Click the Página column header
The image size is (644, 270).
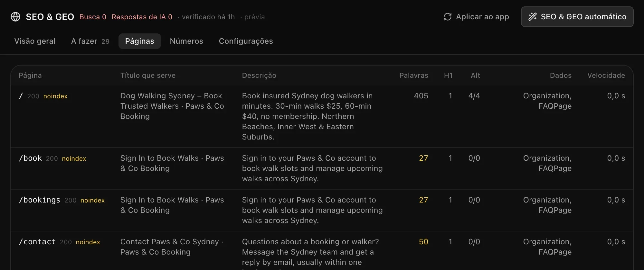click(x=30, y=75)
